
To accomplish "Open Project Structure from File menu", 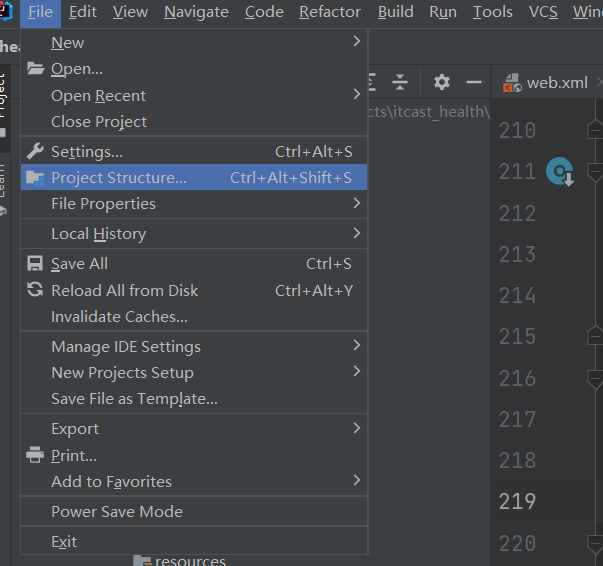I will point(119,177).
